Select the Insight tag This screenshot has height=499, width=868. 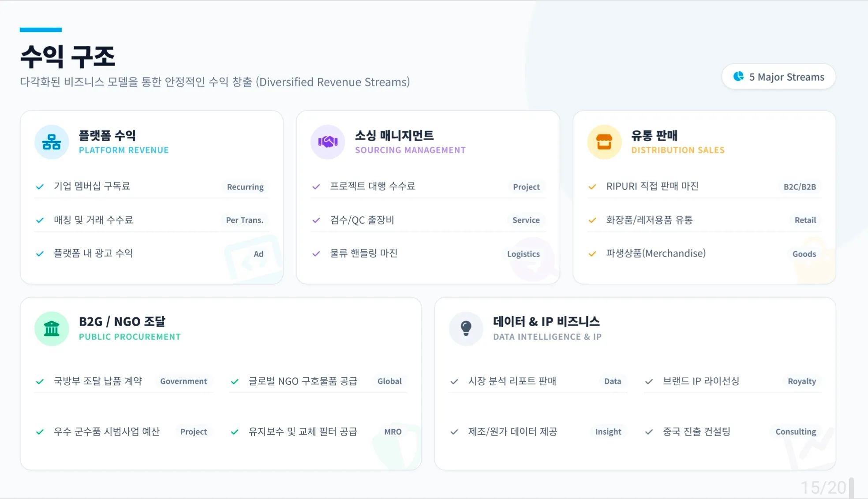point(608,432)
